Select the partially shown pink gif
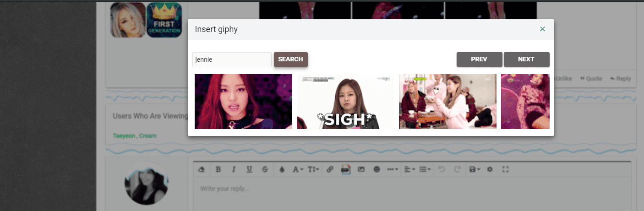This screenshot has width=644, height=211. click(x=525, y=102)
